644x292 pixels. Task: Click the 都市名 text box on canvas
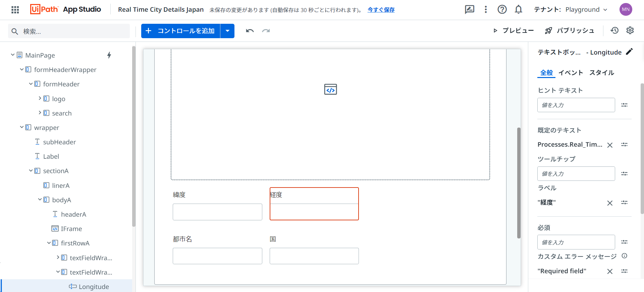point(217,256)
